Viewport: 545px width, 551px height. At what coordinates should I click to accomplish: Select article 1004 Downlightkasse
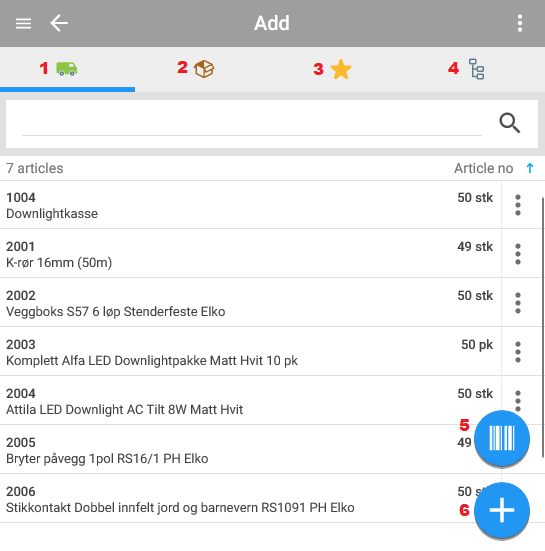pos(251,205)
